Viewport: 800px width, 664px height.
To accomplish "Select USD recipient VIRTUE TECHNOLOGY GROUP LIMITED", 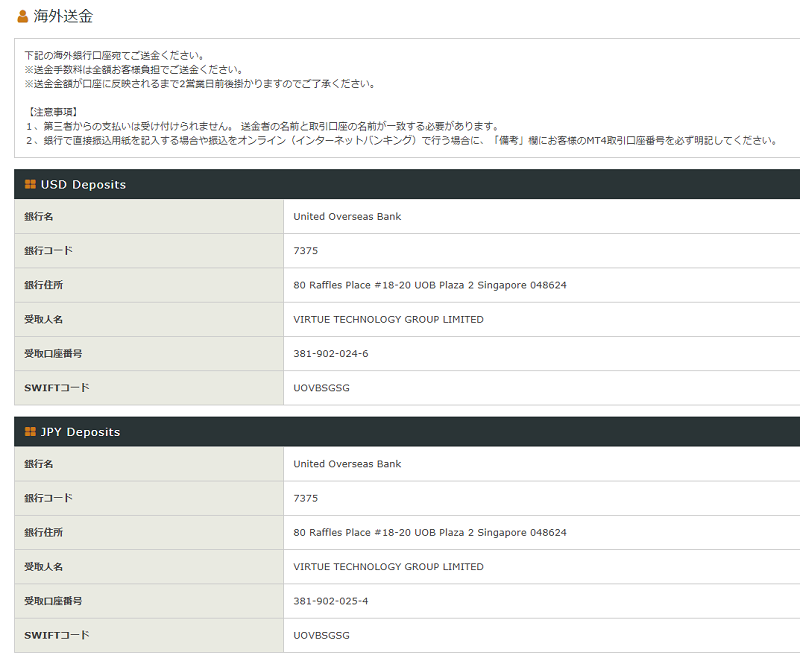I will [x=388, y=319].
